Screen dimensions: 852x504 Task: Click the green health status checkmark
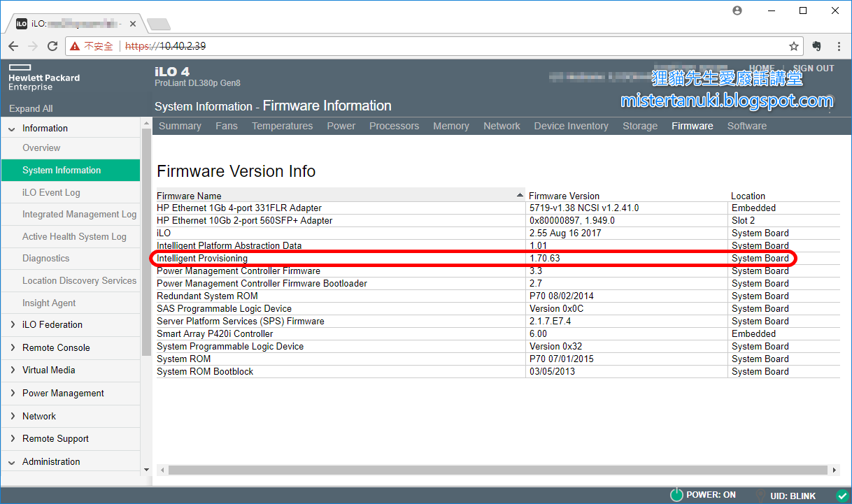tap(842, 496)
